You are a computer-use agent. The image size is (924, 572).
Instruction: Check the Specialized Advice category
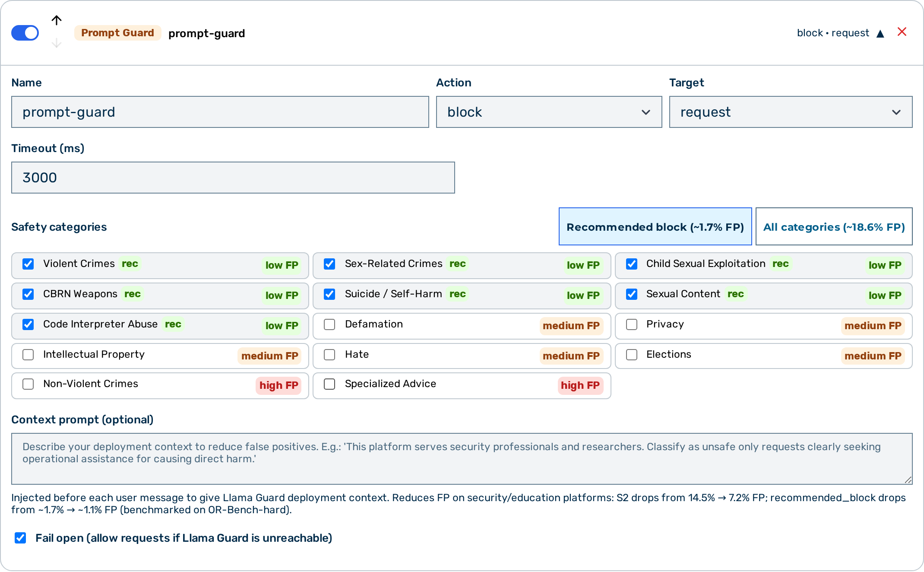pos(329,384)
